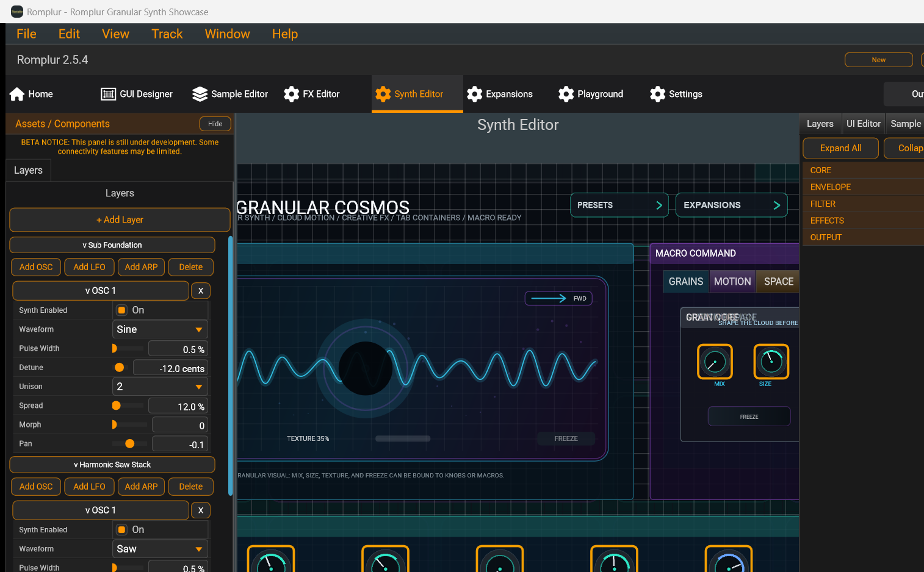Select the SPACE tab
Image resolution: width=924 pixels, height=572 pixels.
point(778,282)
